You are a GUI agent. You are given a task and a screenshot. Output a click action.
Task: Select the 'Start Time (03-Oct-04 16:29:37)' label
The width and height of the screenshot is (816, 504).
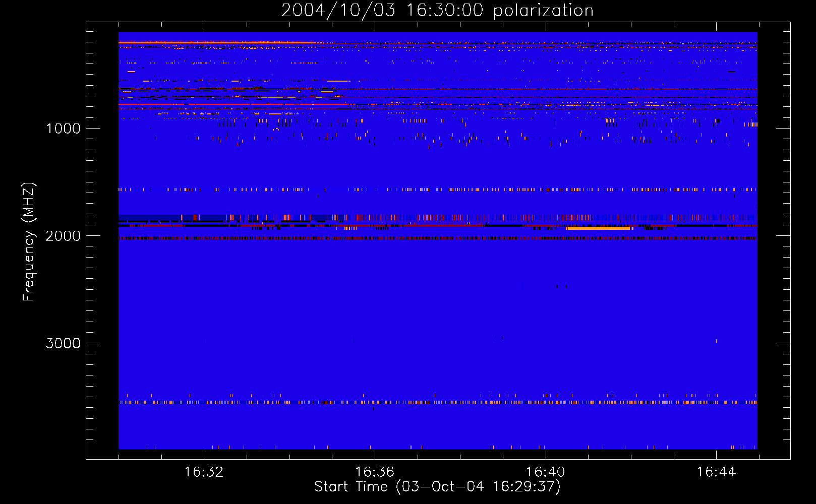click(x=437, y=487)
